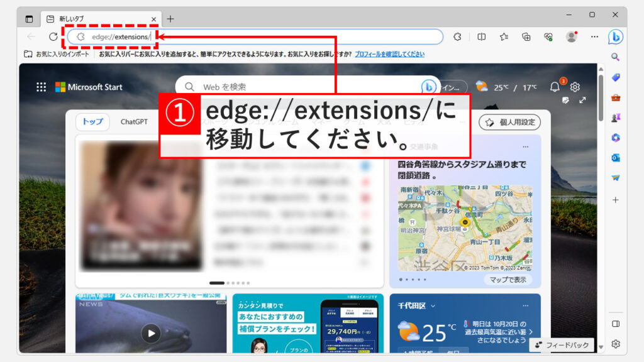Click next arrow on weather forecast message
This screenshot has height=362, width=644.
point(531,332)
